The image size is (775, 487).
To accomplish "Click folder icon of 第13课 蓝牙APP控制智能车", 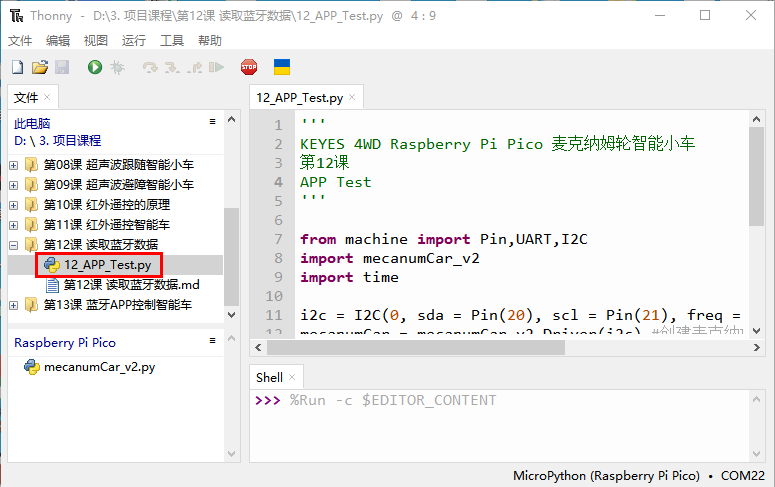I will pyautogui.click(x=32, y=305).
